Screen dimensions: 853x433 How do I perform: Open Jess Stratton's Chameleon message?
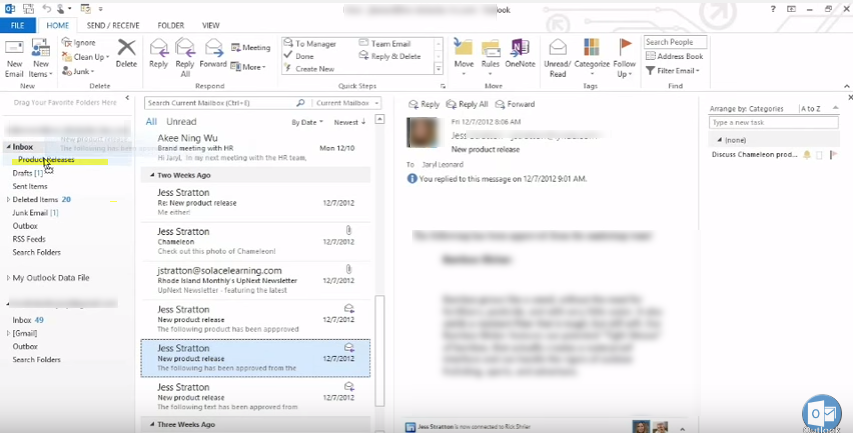(256, 241)
